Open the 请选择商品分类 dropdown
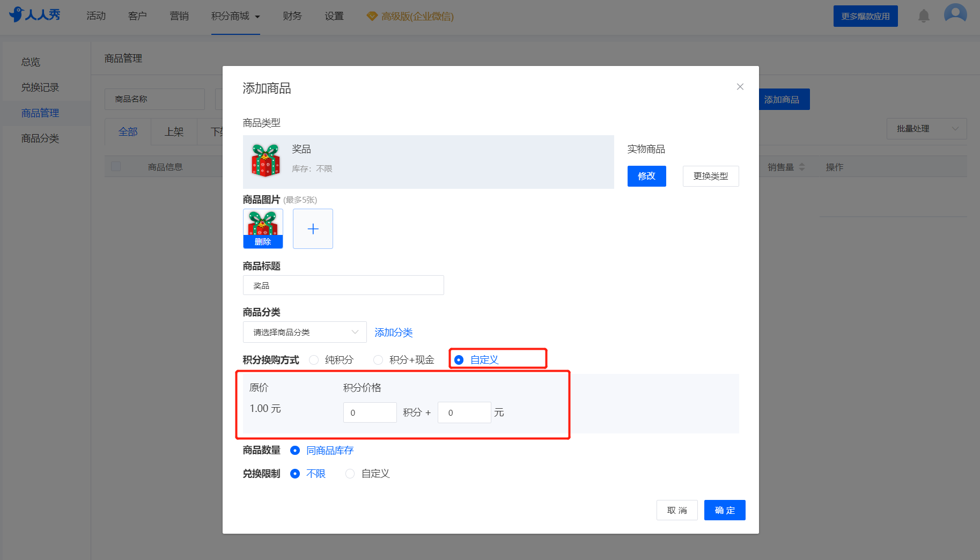980x560 pixels. tap(305, 332)
